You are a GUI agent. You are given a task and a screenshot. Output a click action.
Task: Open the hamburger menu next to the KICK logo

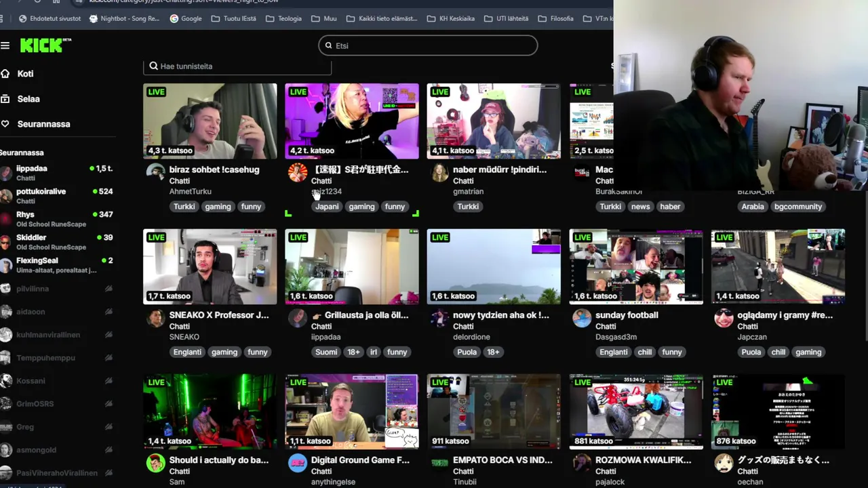pyautogui.click(x=5, y=45)
